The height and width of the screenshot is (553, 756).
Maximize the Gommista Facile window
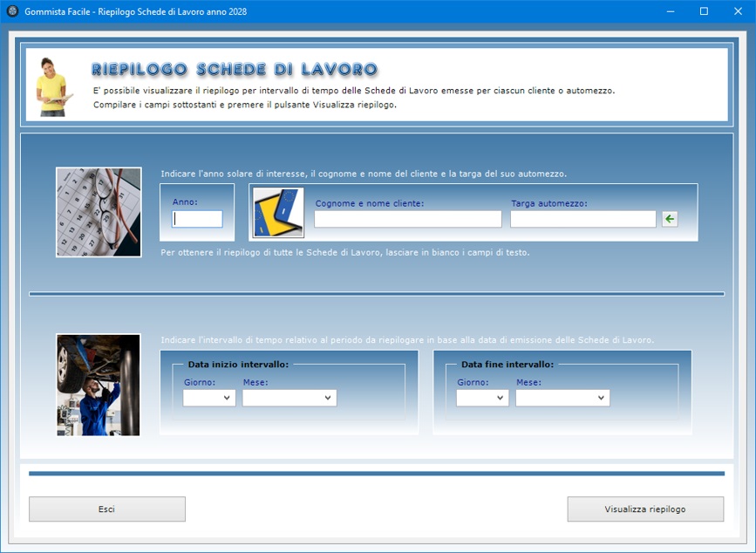704,11
